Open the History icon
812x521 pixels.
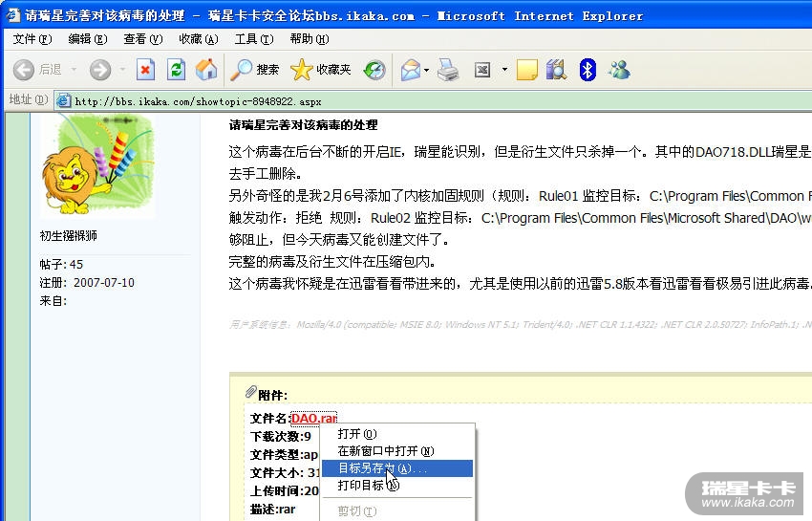pyautogui.click(x=374, y=70)
